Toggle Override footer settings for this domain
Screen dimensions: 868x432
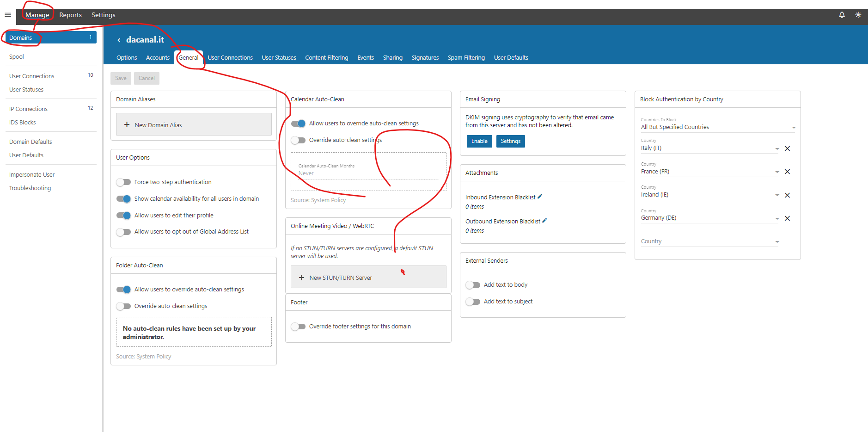point(298,327)
